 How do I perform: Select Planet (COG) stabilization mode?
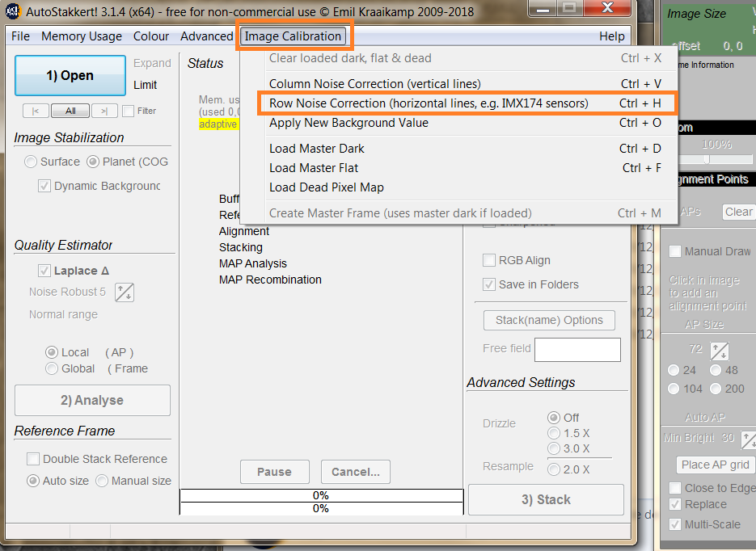[x=92, y=162]
